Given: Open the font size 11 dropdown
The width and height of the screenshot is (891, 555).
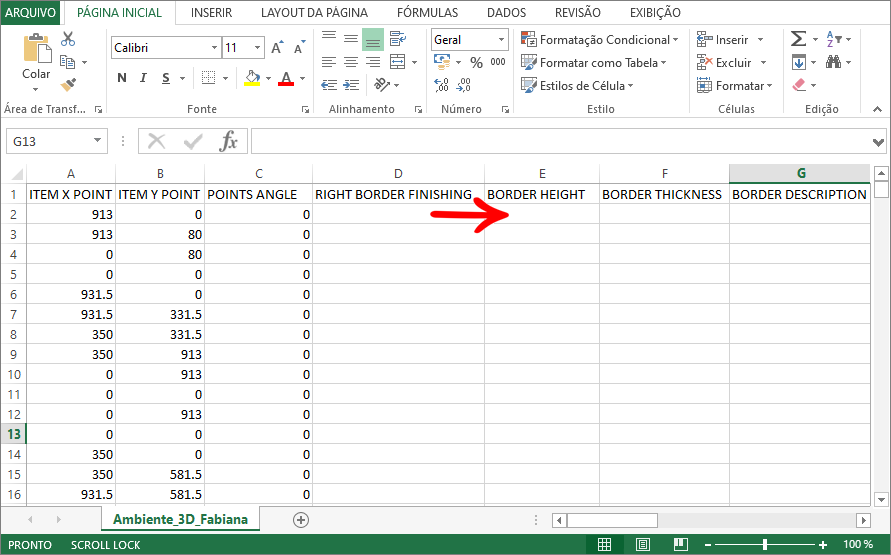Looking at the screenshot, I should (257, 48).
